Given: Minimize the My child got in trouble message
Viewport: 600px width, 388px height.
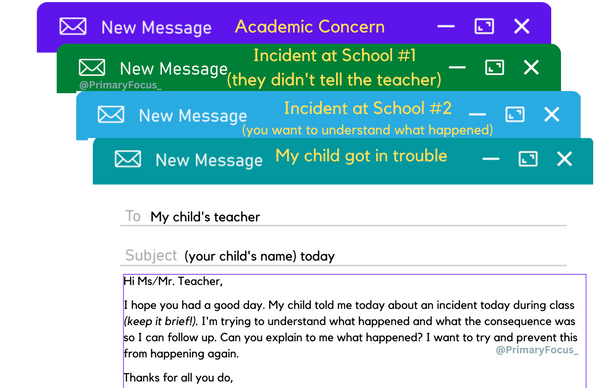Looking at the screenshot, I should coord(491,159).
